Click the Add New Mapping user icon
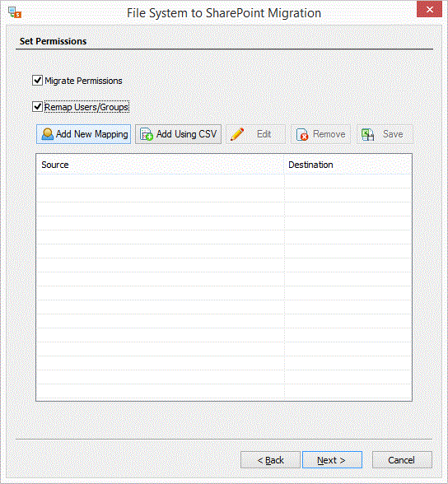The image size is (448, 484). pyautogui.click(x=48, y=134)
